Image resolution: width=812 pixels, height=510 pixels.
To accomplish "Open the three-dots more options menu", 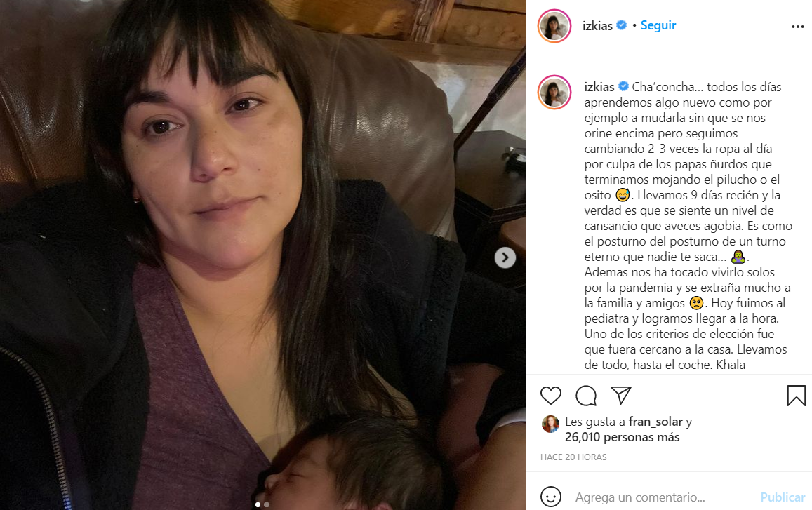I will click(x=797, y=27).
